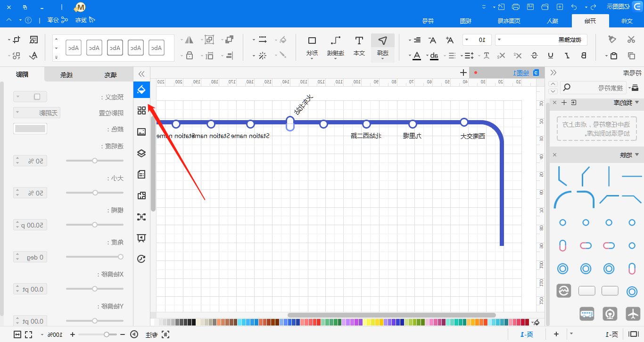Image resolution: width=644 pixels, height=342 pixels.
Task: Decrease font size with A- icon
Action: 432,40
